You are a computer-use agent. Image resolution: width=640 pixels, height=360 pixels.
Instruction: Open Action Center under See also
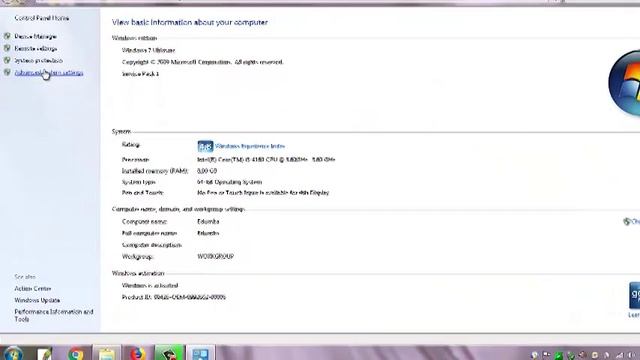pyautogui.click(x=33, y=289)
